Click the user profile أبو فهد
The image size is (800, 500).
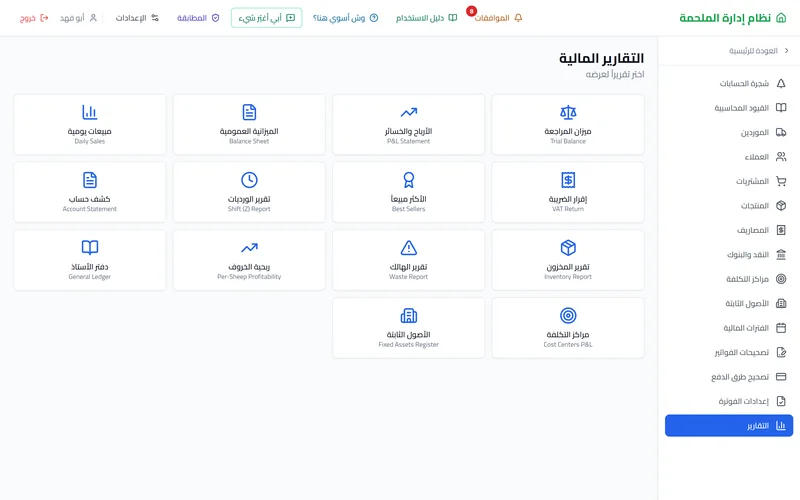tap(78, 18)
